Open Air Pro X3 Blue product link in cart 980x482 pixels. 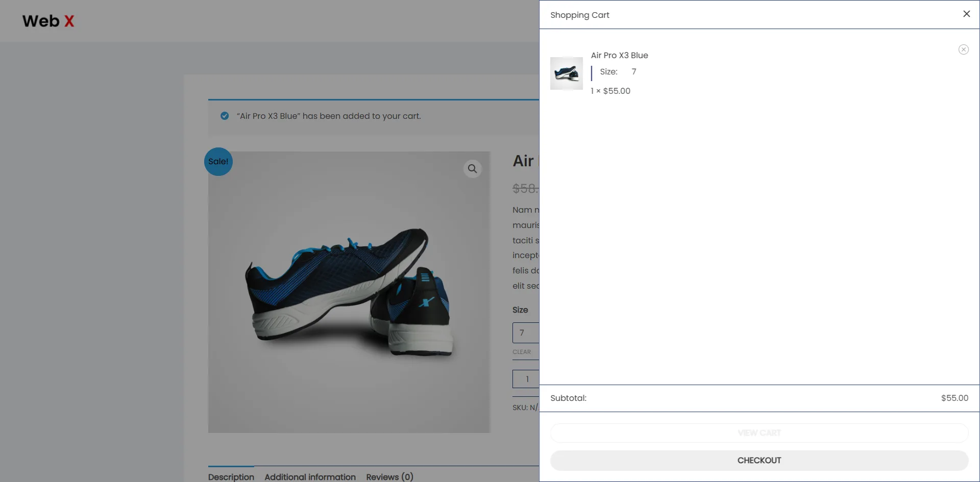[619, 55]
